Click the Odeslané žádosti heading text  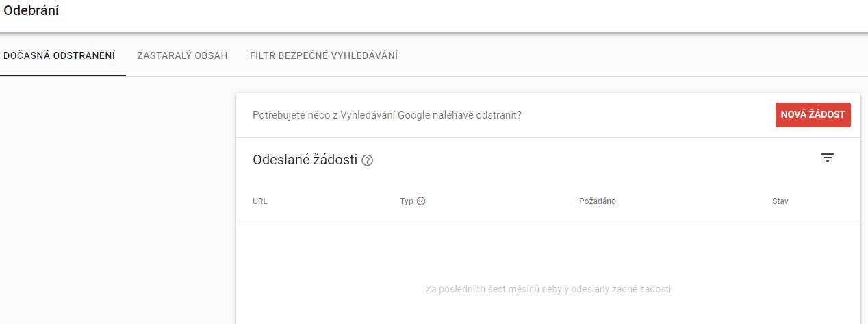[305, 160]
